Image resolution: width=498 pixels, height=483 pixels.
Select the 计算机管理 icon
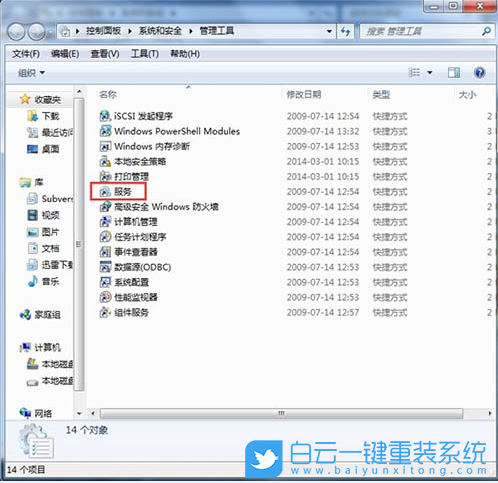105,222
